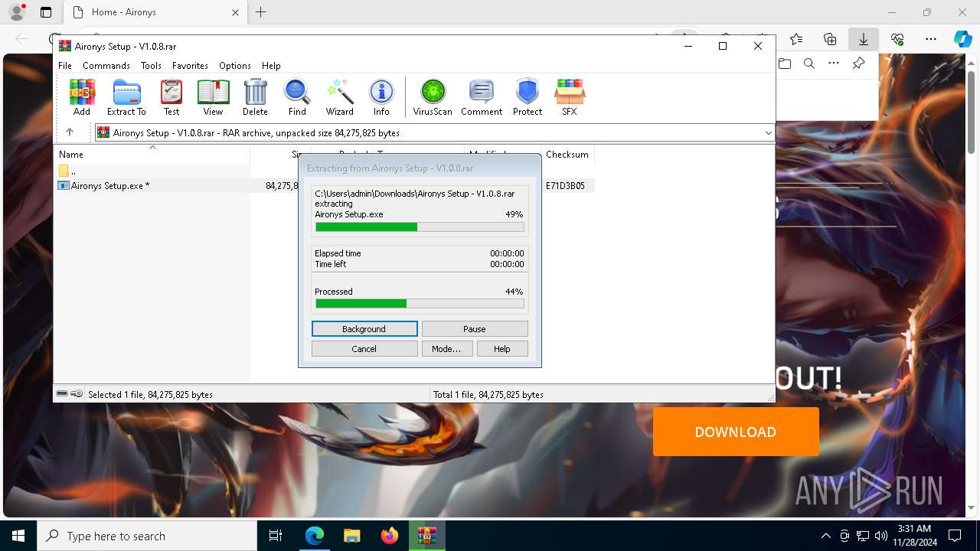Click the orange DOWNLOAD button on webpage
Viewport: 980px width, 551px height.
pos(736,432)
